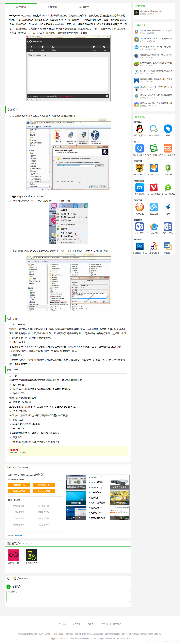Image resolution: width=180 pixels, height=644 pixels.
Task: Open the 上海电信下载 link
Action: click(x=19, y=512)
